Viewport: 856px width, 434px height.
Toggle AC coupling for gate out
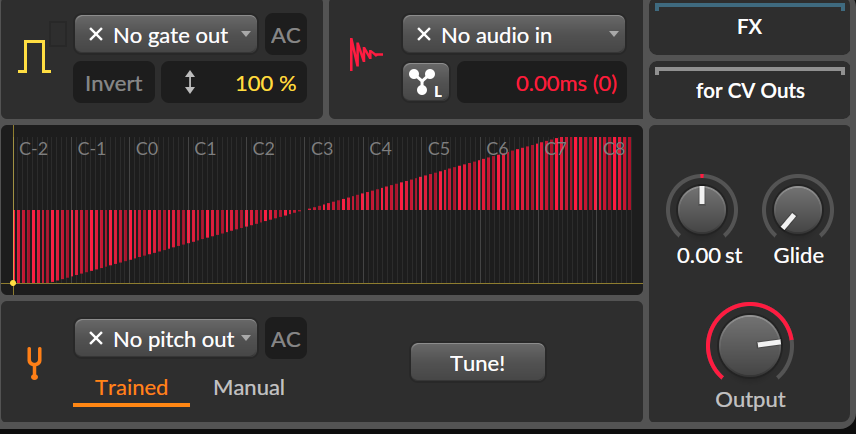coord(286,34)
